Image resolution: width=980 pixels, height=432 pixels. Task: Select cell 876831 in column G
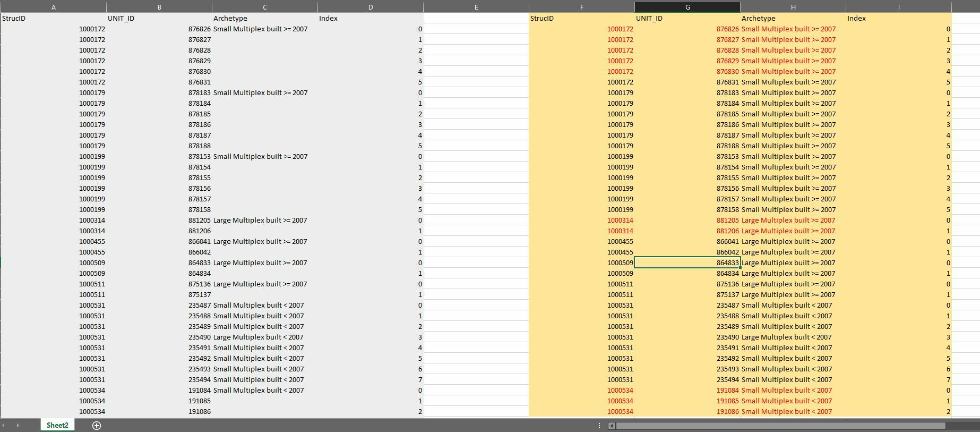(x=687, y=82)
